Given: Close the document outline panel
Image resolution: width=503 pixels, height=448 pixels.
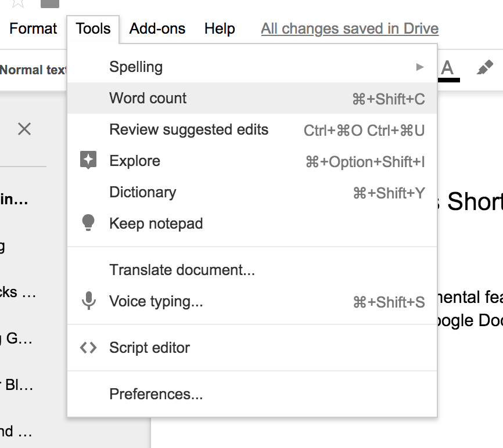Looking at the screenshot, I should click(24, 129).
